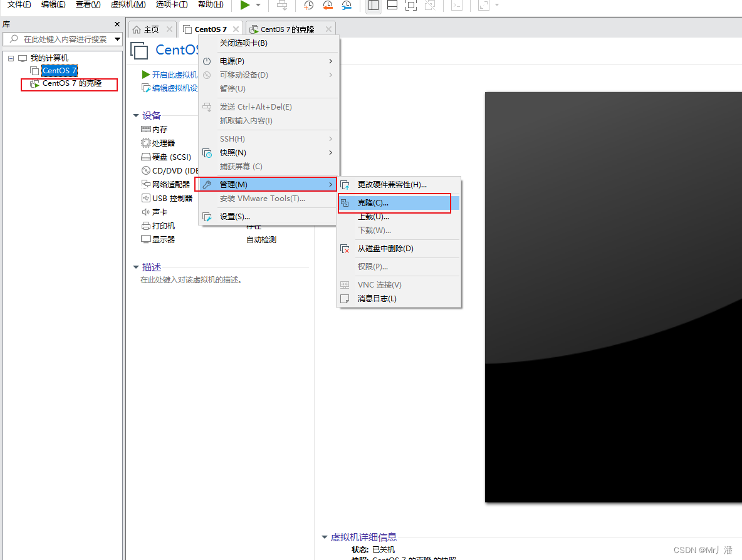
Task: Click the send Ctrl+Alt+Del toolbar icon
Action: [282, 5]
